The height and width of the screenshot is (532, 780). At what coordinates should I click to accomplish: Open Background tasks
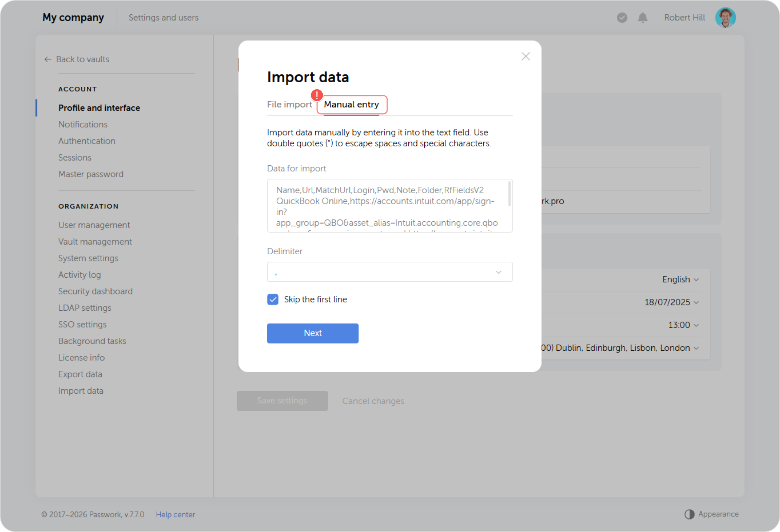click(92, 341)
